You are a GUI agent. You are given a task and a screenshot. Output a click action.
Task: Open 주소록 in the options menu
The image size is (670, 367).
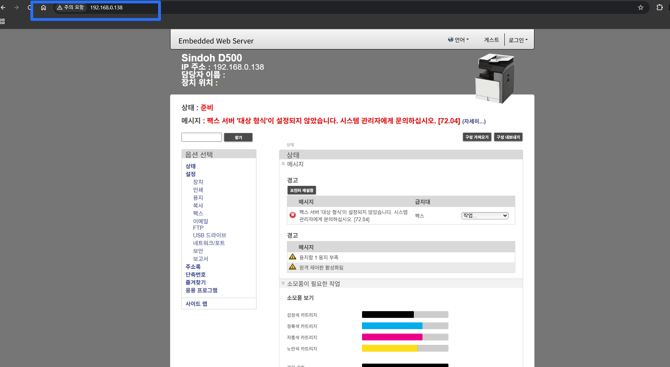[x=193, y=267]
